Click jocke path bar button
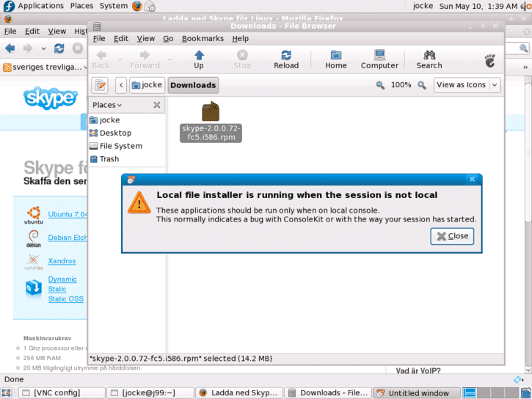This screenshot has height=399, width=532. (147, 85)
